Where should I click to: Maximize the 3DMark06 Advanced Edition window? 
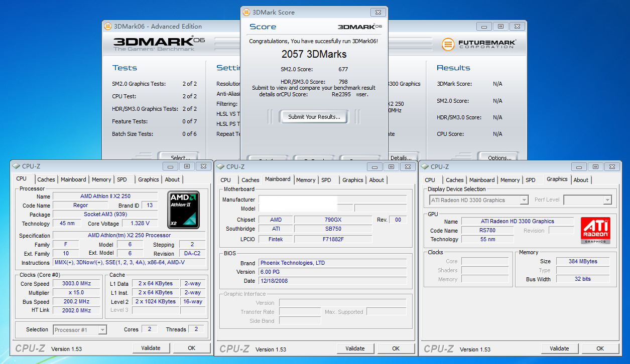501,26
